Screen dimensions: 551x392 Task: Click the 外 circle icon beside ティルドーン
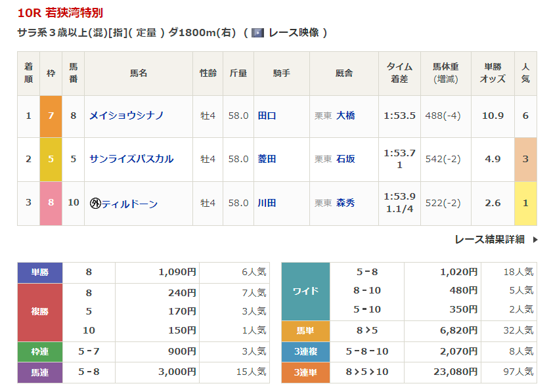(95, 204)
